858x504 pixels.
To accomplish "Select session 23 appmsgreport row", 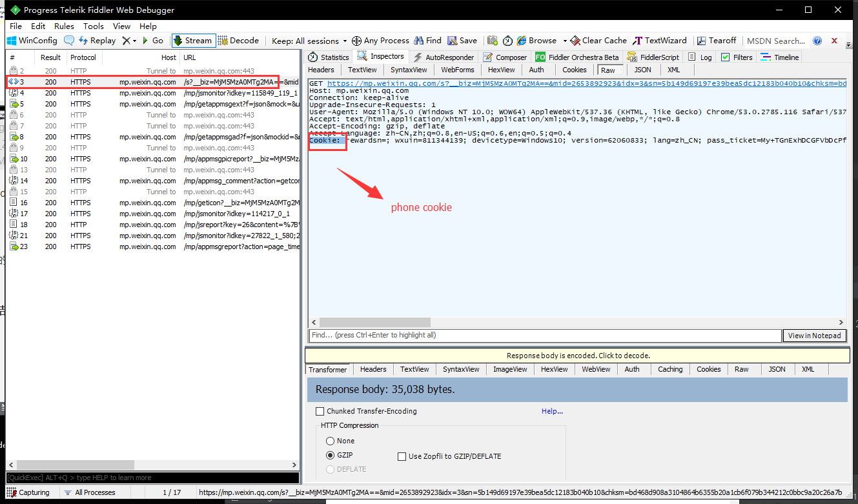I will [x=153, y=247].
